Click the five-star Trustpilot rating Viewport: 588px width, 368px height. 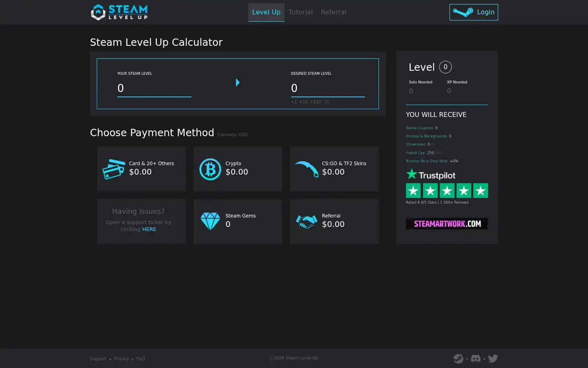[447, 191]
